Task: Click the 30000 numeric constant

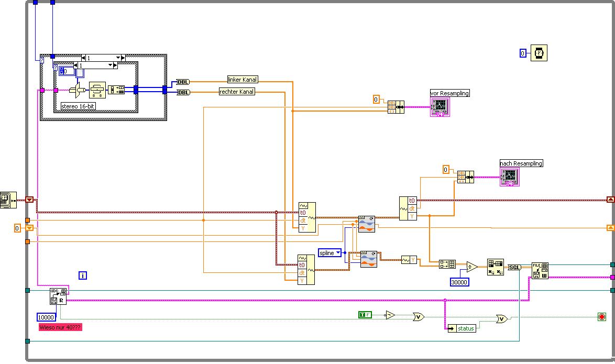Action: click(459, 282)
